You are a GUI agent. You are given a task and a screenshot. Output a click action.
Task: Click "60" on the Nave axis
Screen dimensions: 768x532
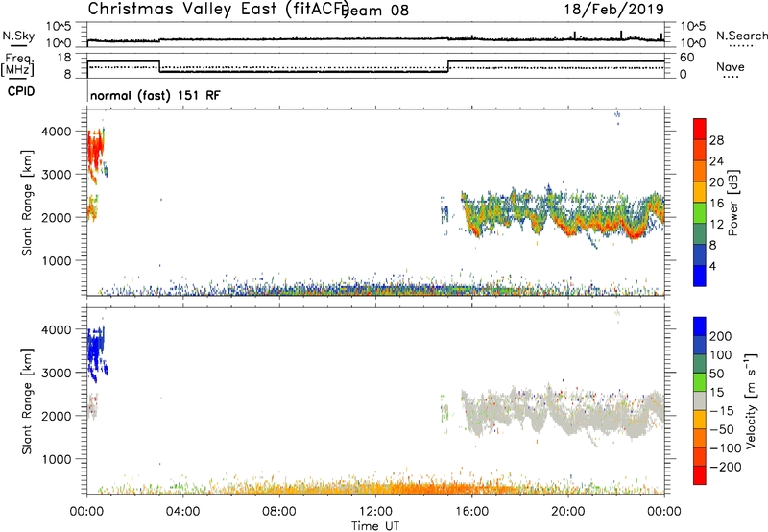coord(687,58)
